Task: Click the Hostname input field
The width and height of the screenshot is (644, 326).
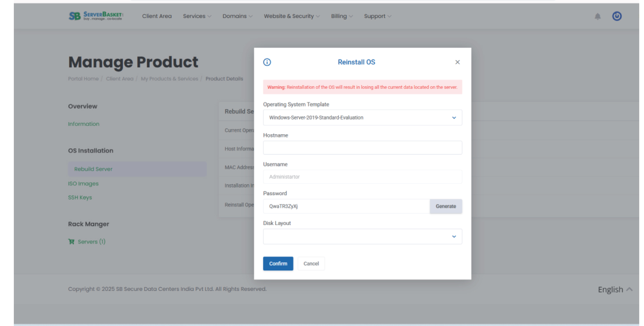Action: (x=362, y=148)
